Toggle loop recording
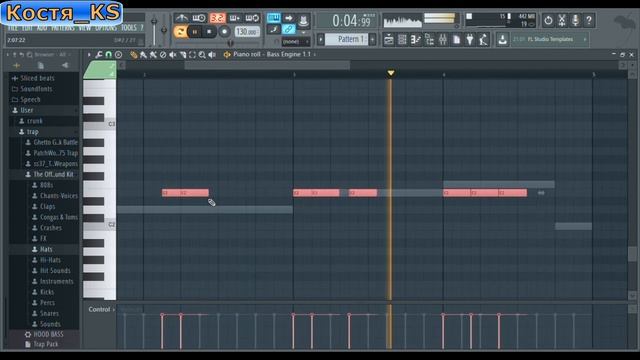Screen dimensions: 640x360 click(x=252, y=18)
